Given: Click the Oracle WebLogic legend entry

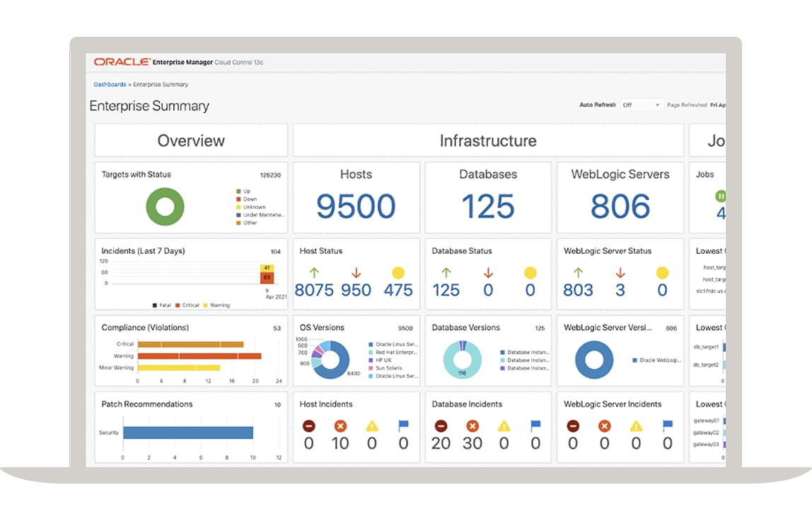Looking at the screenshot, I should [656, 361].
